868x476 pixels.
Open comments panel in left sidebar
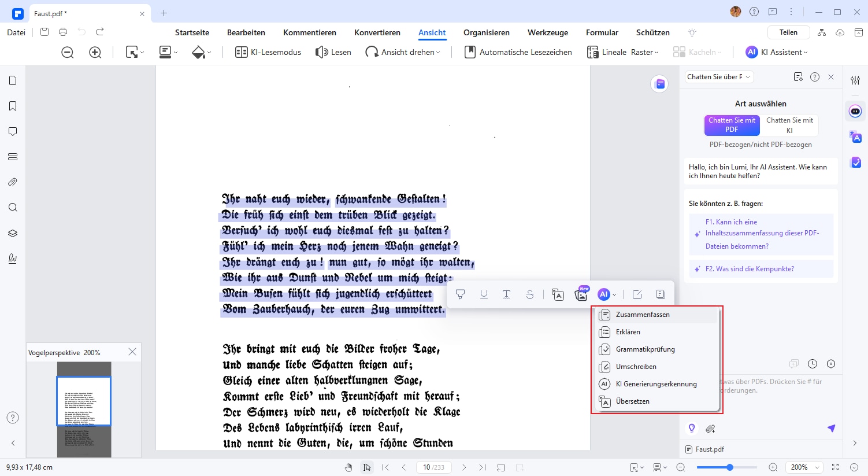click(13, 131)
